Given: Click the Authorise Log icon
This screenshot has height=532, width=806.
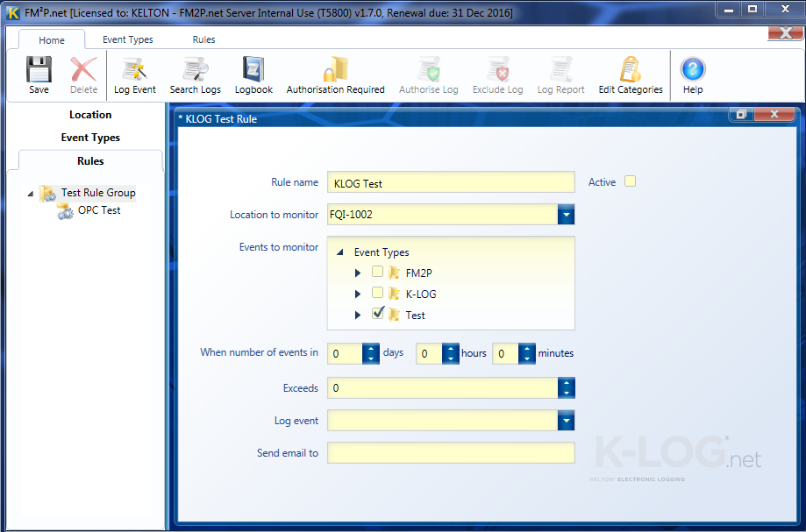Looking at the screenshot, I should pos(429,69).
